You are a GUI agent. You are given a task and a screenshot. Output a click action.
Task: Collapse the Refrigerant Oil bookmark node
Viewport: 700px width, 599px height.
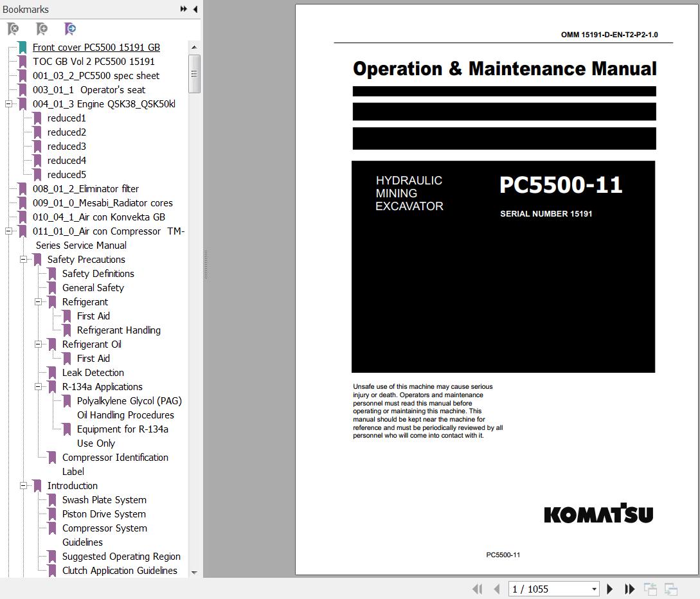click(38, 344)
